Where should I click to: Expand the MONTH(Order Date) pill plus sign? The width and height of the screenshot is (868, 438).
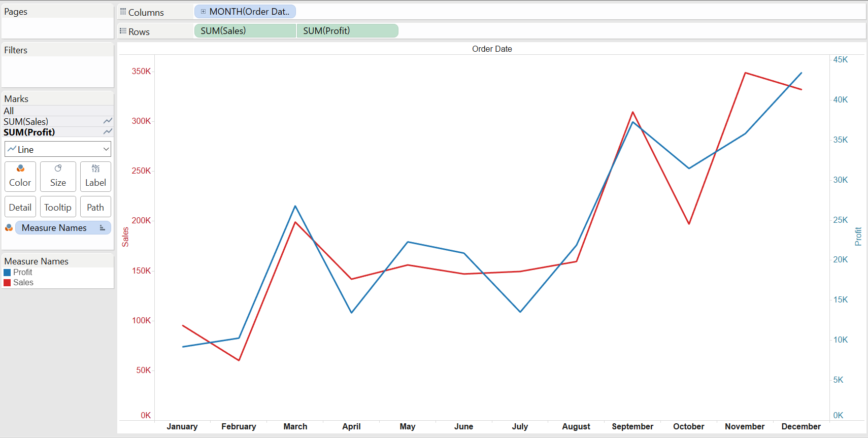point(203,11)
